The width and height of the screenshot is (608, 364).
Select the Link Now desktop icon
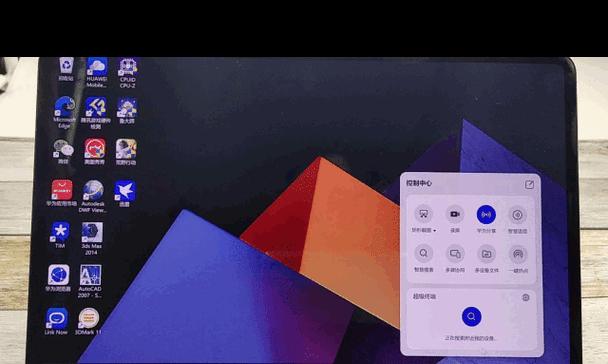pyautogui.click(x=56, y=321)
